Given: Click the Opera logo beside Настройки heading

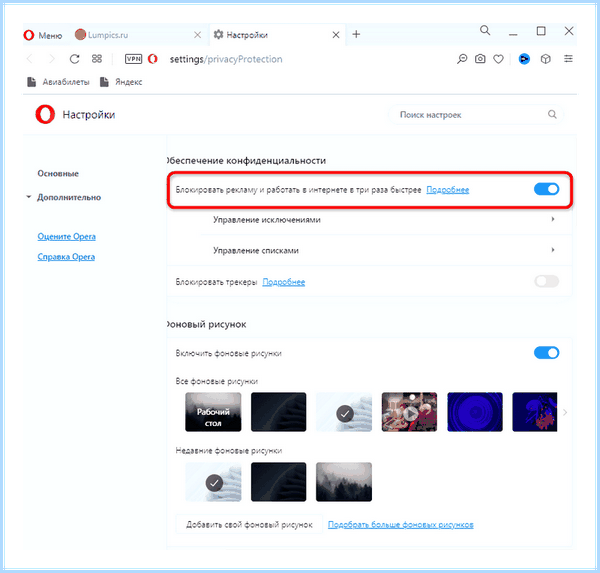Looking at the screenshot, I should [45, 114].
